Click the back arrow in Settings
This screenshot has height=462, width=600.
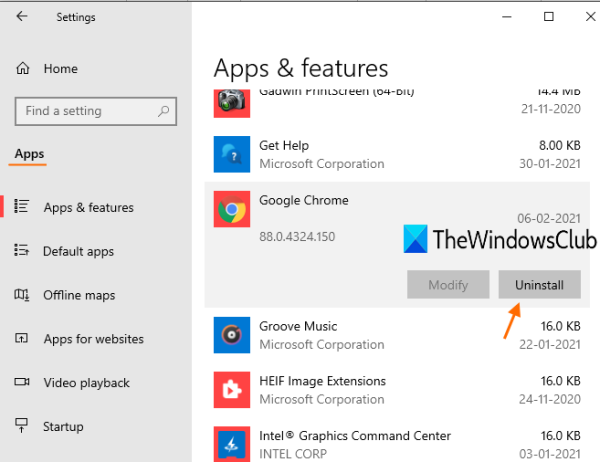22,17
